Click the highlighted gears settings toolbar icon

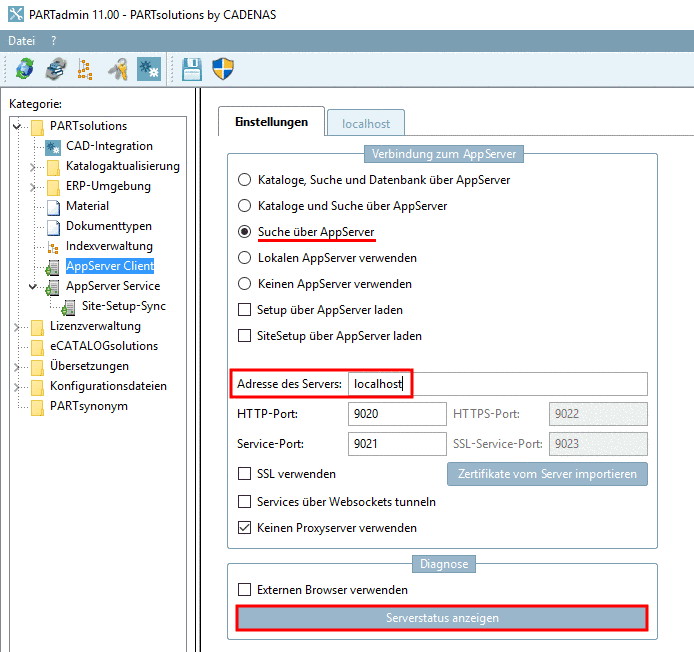149,69
